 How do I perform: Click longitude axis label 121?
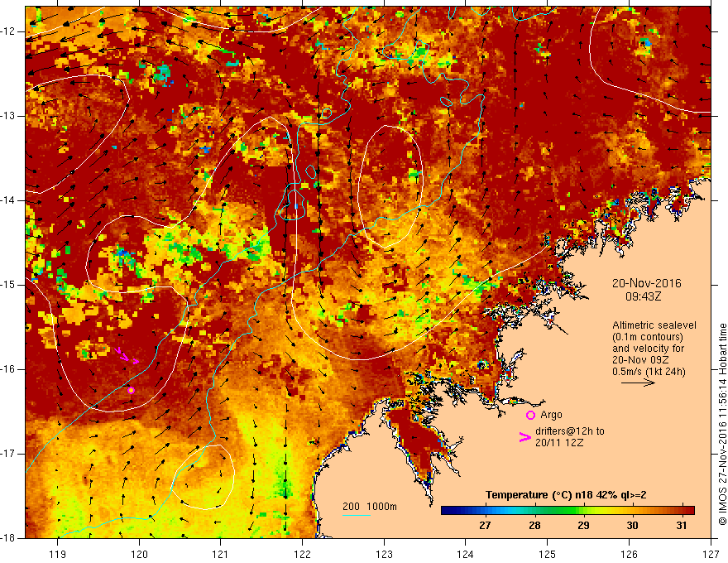[221, 554]
